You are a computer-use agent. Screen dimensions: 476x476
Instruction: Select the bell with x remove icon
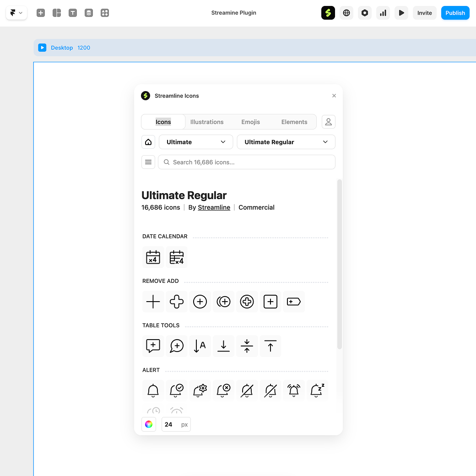coord(223,391)
